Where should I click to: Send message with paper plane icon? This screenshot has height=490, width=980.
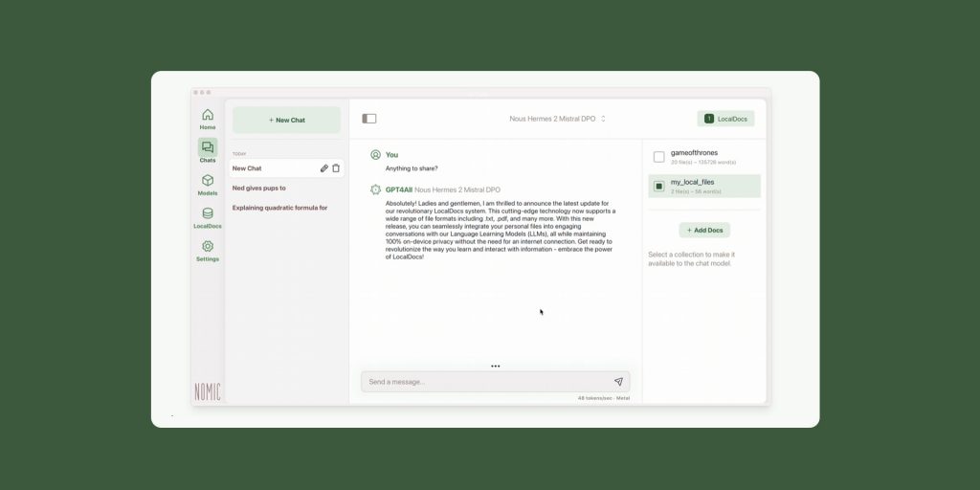tap(618, 381)
